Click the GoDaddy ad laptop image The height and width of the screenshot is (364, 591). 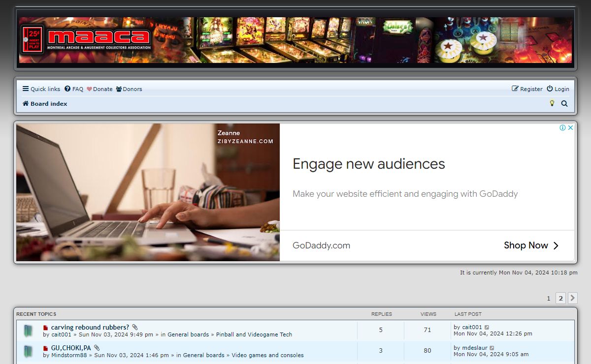148,192
